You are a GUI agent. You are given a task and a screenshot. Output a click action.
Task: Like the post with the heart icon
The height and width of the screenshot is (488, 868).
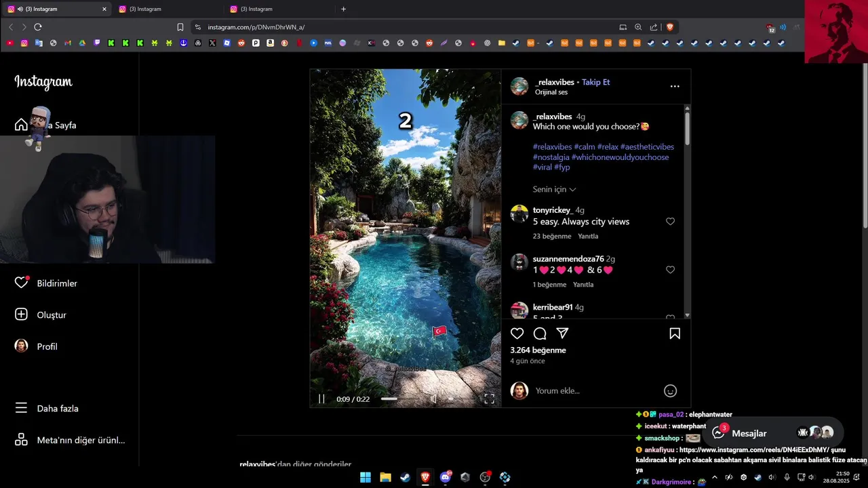click(517, 333)
